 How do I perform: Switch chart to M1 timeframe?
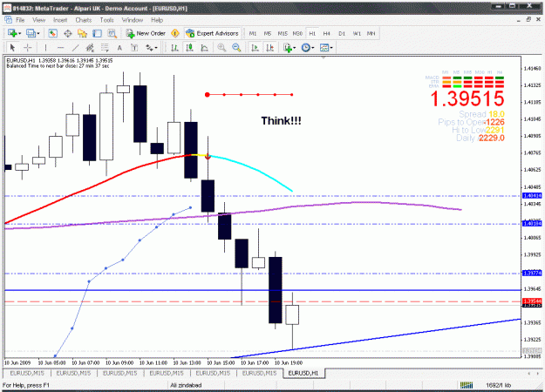253,33
